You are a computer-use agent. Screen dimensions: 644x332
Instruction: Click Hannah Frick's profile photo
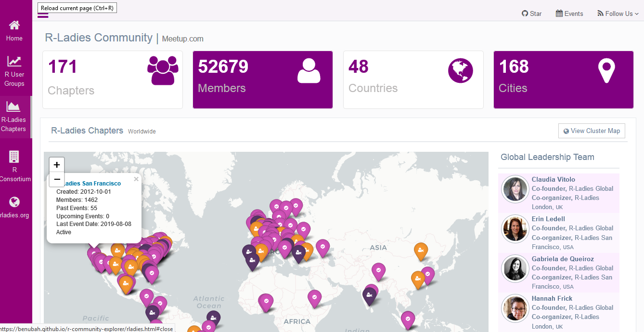[x=515, y=308]
